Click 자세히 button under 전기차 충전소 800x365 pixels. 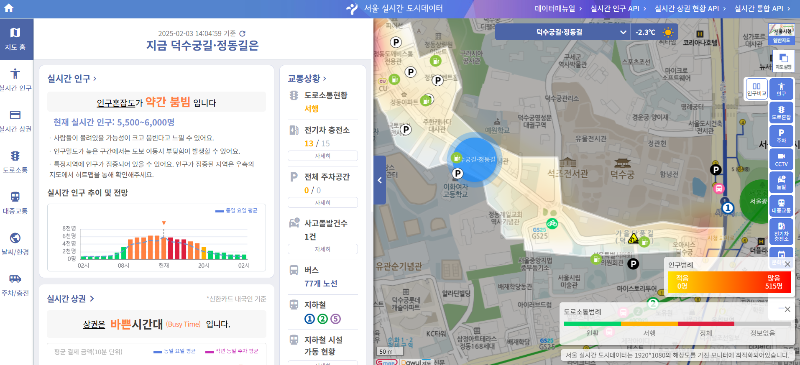coord(322,156)
